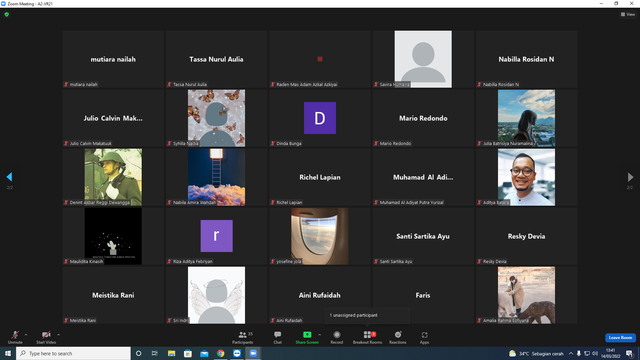Select Faris's tile
Screen dimensions: 640x360
pyautogui.click(x=423, y=295)
